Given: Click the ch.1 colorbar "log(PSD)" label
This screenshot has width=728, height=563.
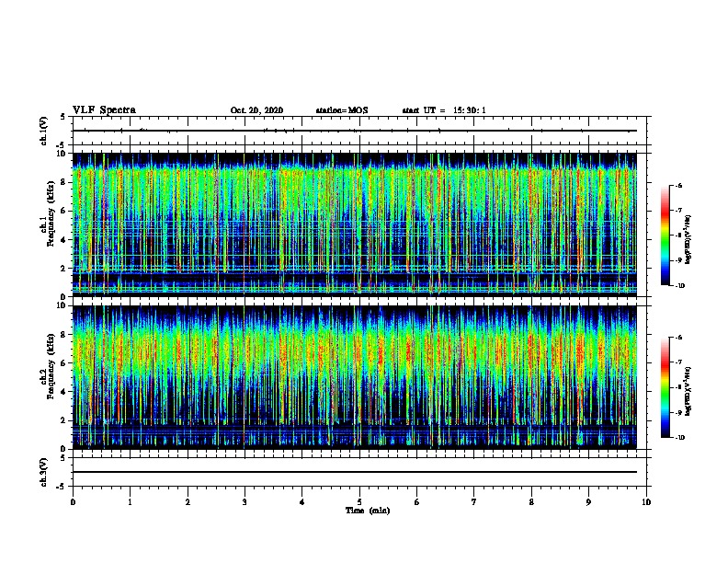Looking at the screenshot, I should 688,239.
